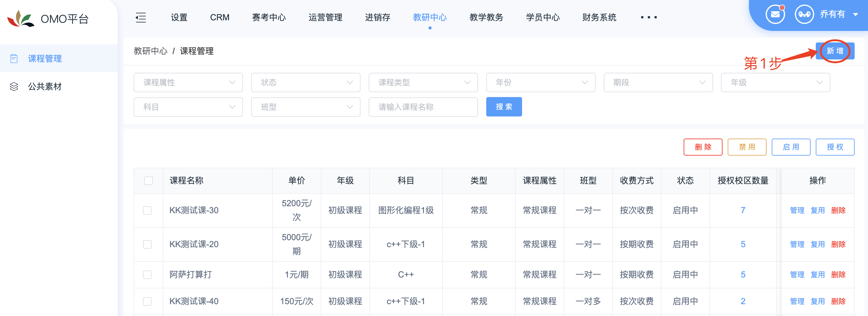
Task: Click 删除 for KK测试课-30
Action: click(838, 210)
